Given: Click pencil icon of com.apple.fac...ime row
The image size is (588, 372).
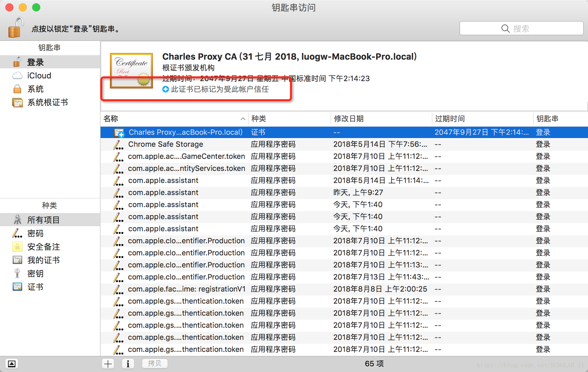Looking at the screenshot, I should (x=118, y=290).
